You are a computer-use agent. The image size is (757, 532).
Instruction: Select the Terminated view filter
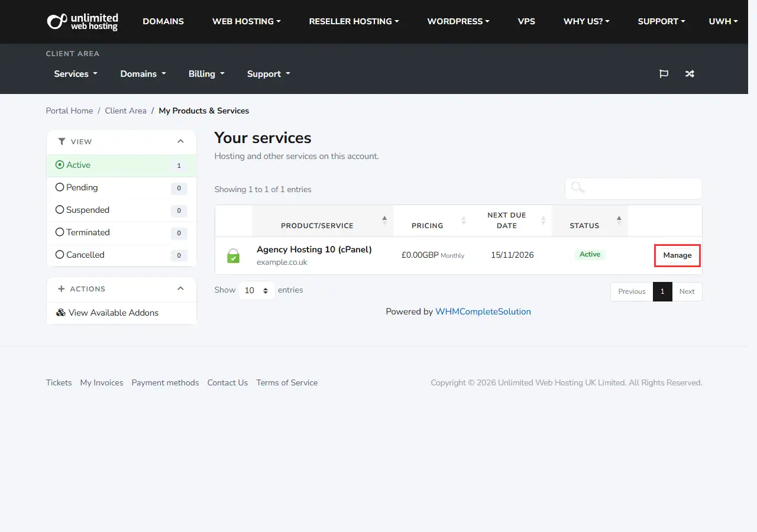point(121,233)
